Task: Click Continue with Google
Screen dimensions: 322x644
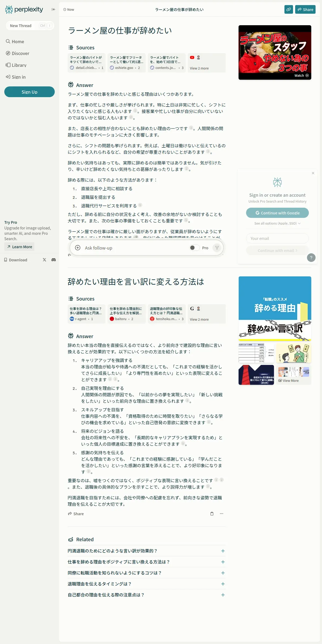Action: tap(277, 213)
